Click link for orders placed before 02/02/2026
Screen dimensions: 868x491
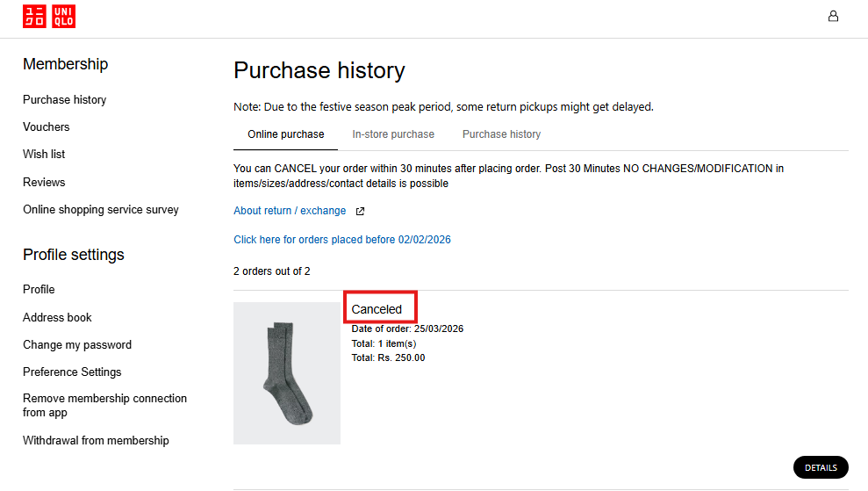[x=341, y=240]
